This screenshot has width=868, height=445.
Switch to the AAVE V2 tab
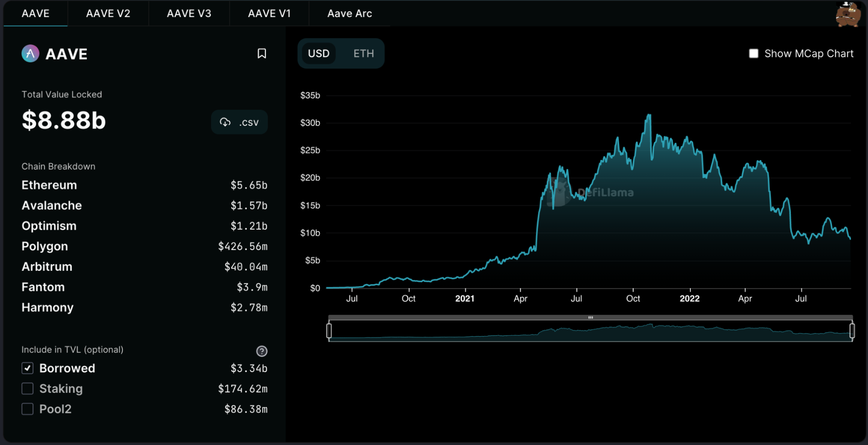pos(108,13)
